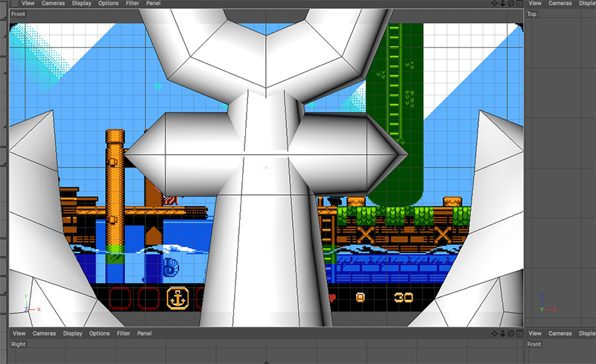Open Panel menu of the pixel-art Front viewport
This screenshot has width=596, height=364.
[x=153, y=3]
